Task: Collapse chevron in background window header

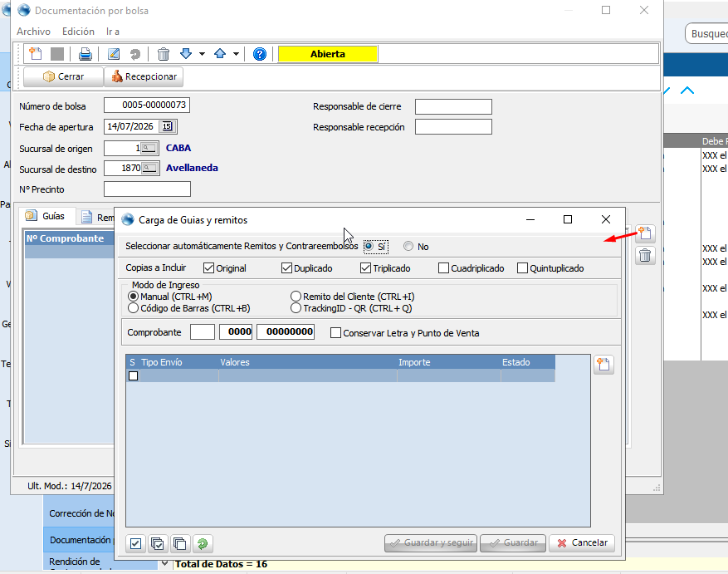Action: coord(687,91)
